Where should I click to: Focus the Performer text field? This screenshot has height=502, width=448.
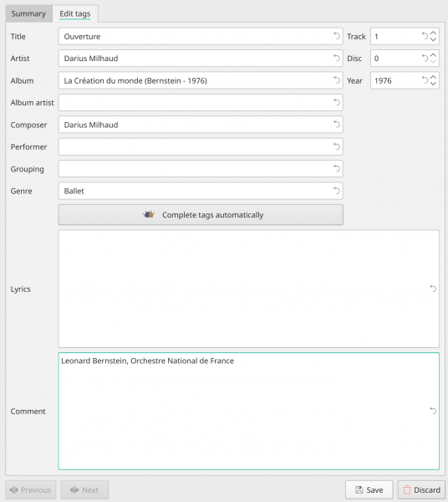pos(201,146)
